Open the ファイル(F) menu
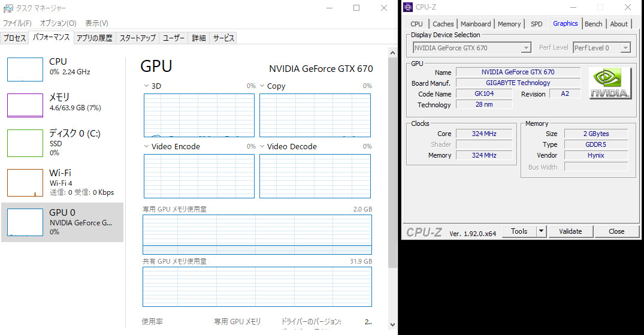Viewport: 644px width, 335px height. pyautogui.click(x=17, y=23)
